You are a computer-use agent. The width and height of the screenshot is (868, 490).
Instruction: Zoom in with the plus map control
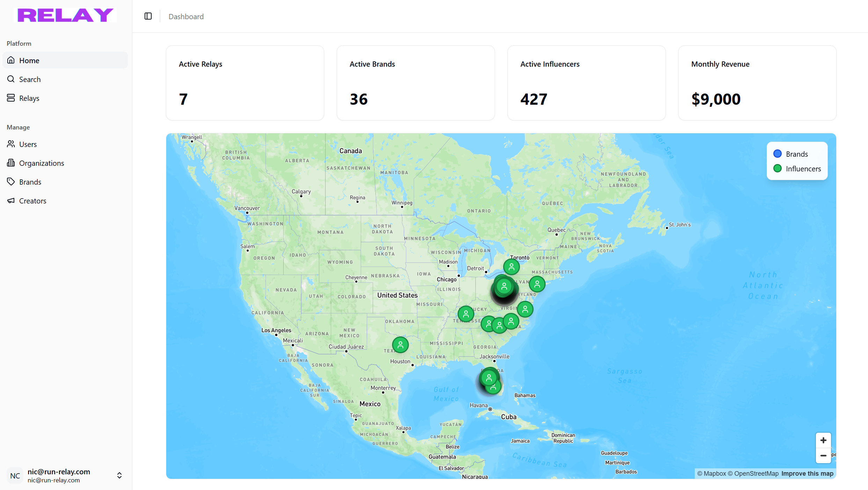[823, 440]
